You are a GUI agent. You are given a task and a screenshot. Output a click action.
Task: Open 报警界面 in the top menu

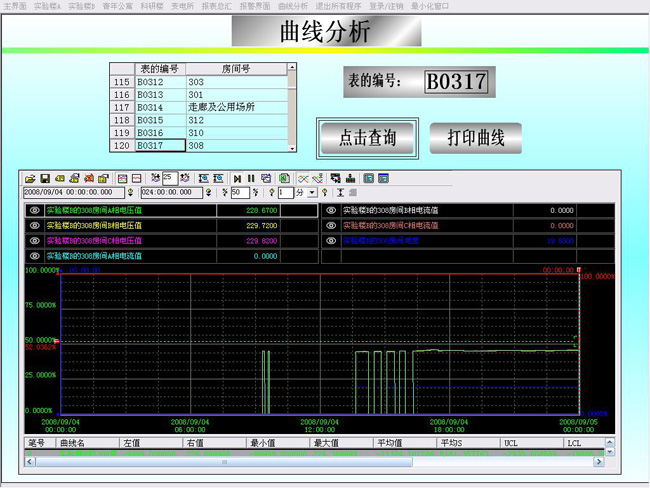coord(255,6)
